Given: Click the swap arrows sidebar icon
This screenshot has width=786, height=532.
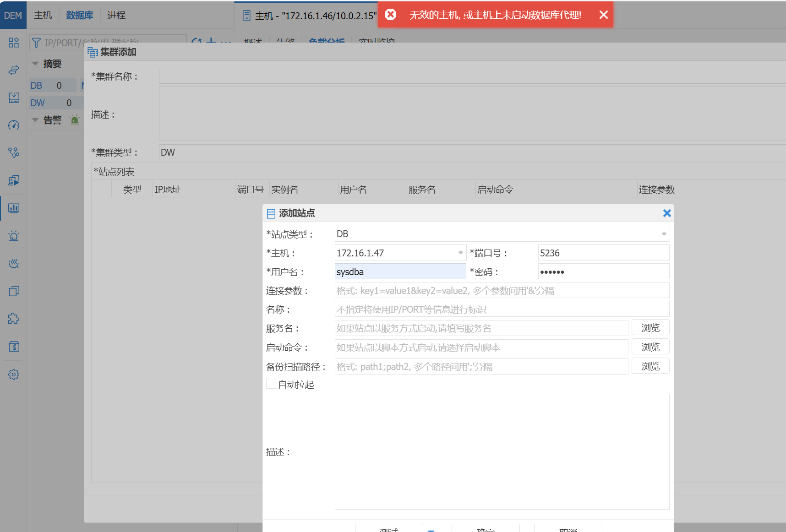Looking at the screenshot, I should click(14, 70).
